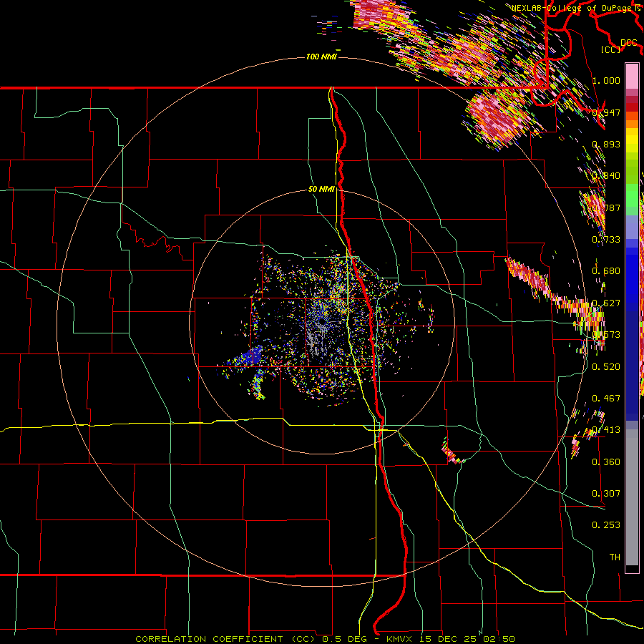Screen dimensions: 644x644
Task: Select the 0.893 scale value
Action: [606, 144]
